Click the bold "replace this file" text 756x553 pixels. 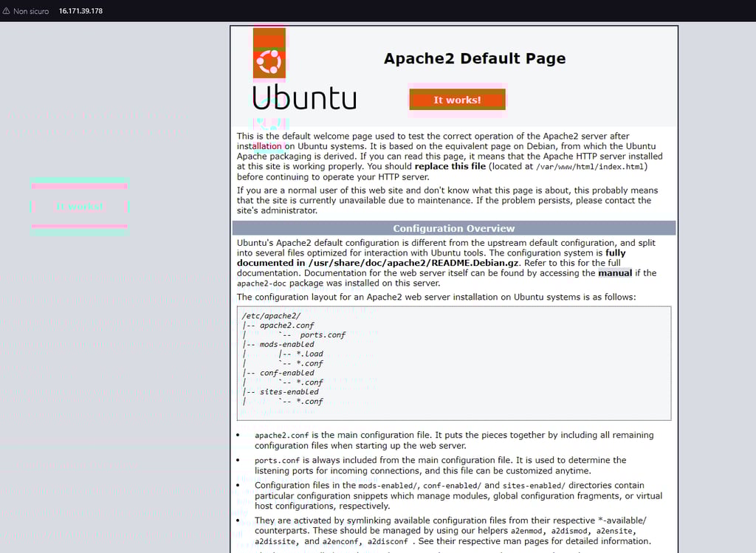click(x=450, y=166)
